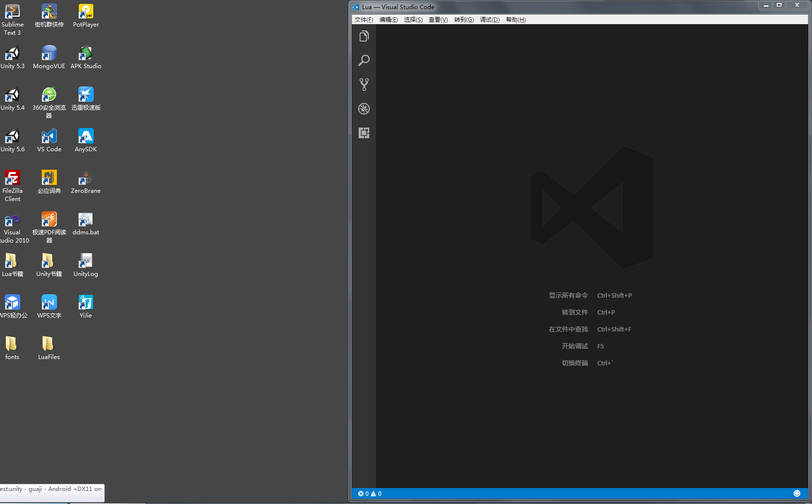This screenshot has height=504, width=812.
Task: Click the error counter in the status bar
Action: pyautogui.click(x=363, y=493)
